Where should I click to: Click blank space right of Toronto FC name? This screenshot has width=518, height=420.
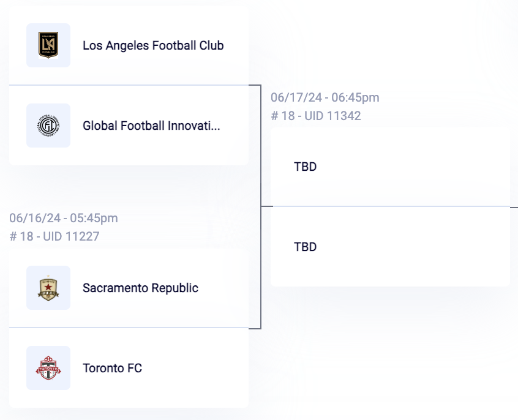pyautogui.click(x=195, y=368)
